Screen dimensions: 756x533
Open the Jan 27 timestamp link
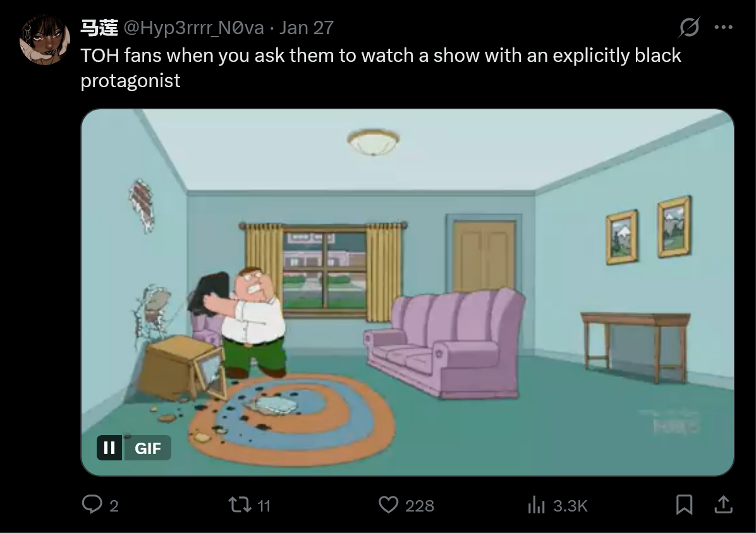click(307, 28)
